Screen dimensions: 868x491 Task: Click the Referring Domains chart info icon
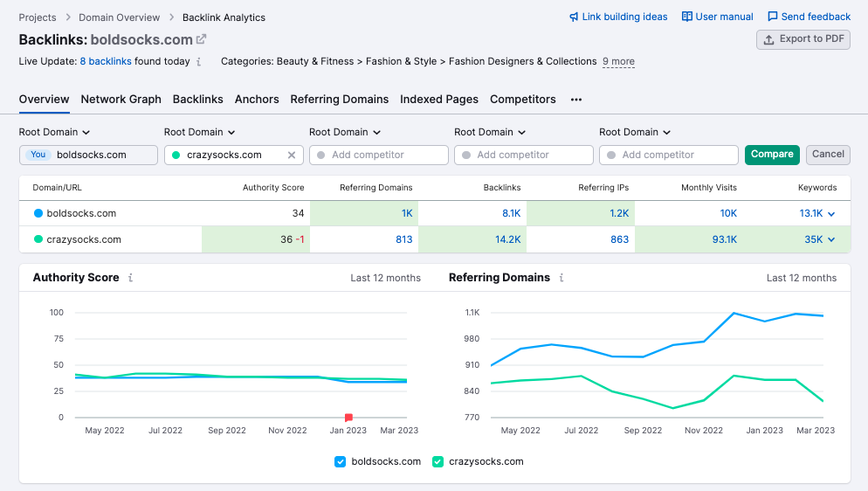coord(561,278)
